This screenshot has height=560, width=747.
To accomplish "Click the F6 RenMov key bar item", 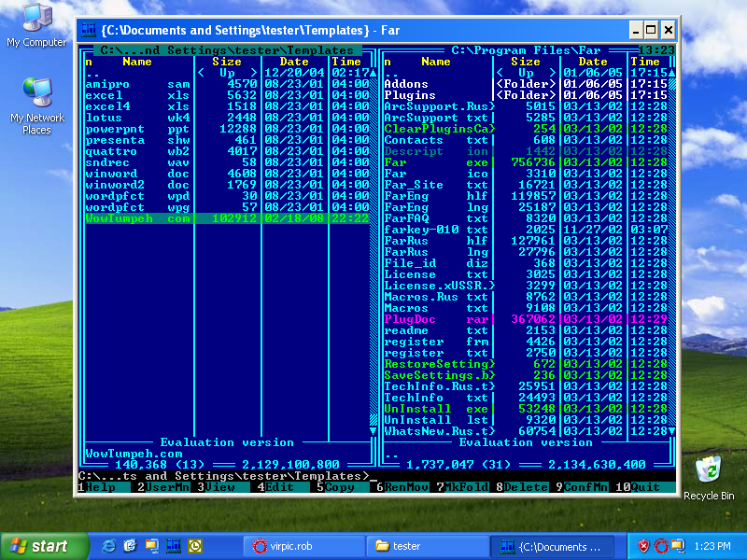I will coord(402,487).
